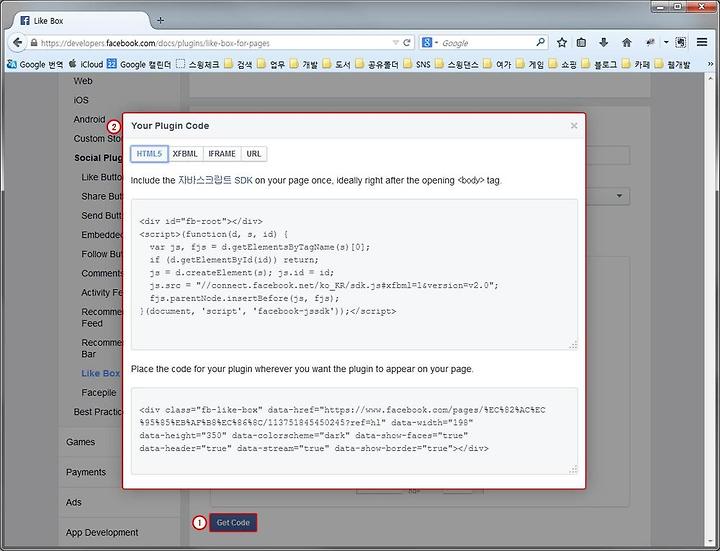
Task: Reload the page with the refresh icon
Action: 406,43
